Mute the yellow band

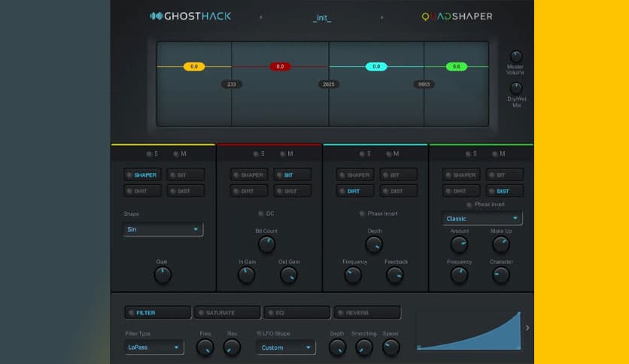176,153
